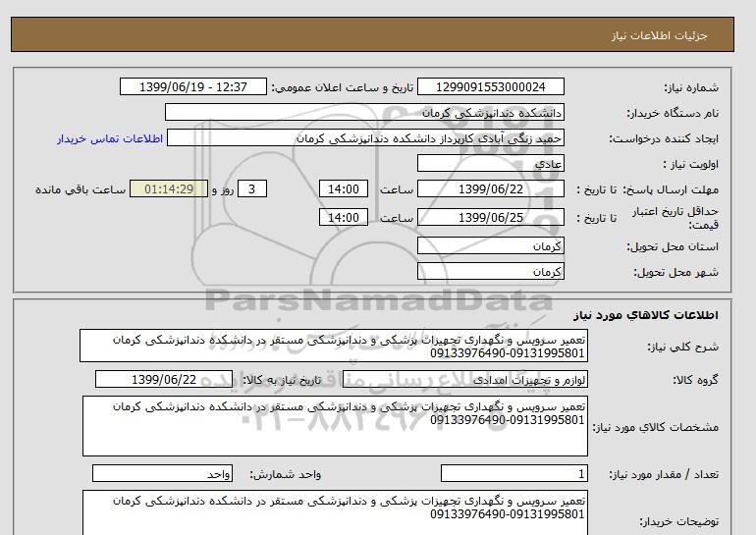
Task: Click the شماره نیاز field 1299091553000024
Action: [490, 86]
